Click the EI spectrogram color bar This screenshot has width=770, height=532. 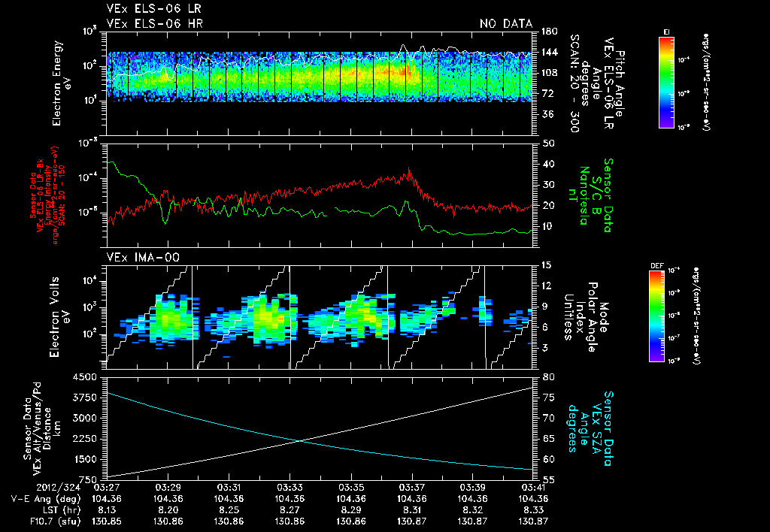[x=666, y=82]
